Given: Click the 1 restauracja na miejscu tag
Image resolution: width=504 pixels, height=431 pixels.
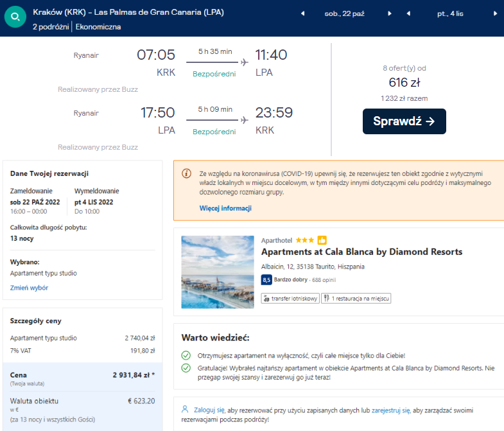Looking at the screenshot, I should pyautogui.click(x=356, y=298).
